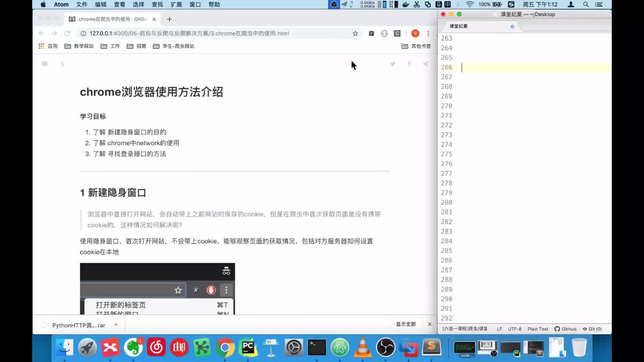Launch Google Chrome from the Dock
This screenshot has width=644, height=362.
pyautogui.click(x=225, y=347)
